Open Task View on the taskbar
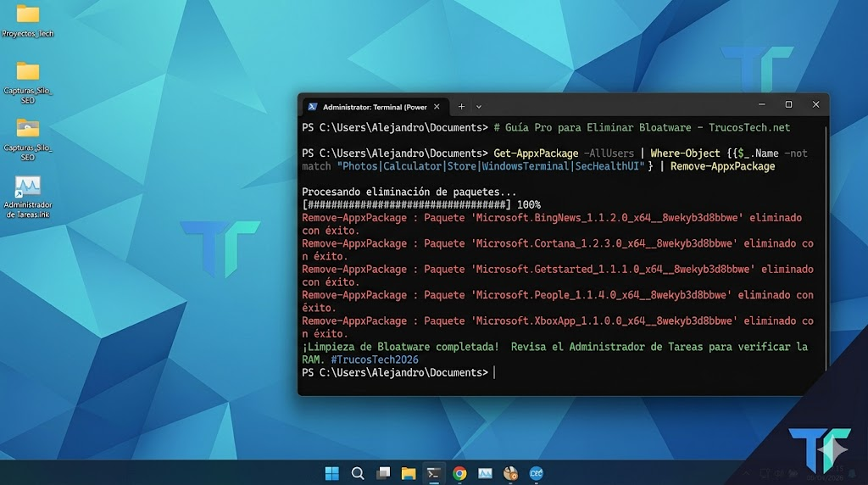This screenshot has width=868, height=485. (x=383, y=473)
